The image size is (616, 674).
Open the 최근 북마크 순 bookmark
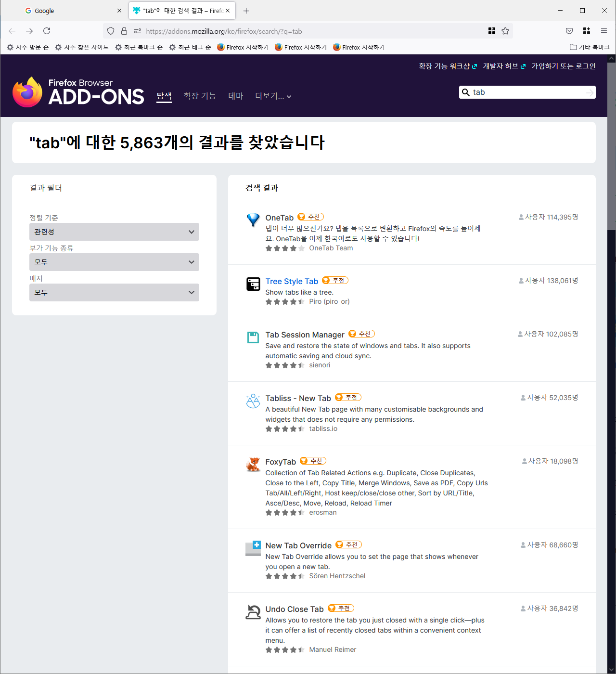[139, 47]
